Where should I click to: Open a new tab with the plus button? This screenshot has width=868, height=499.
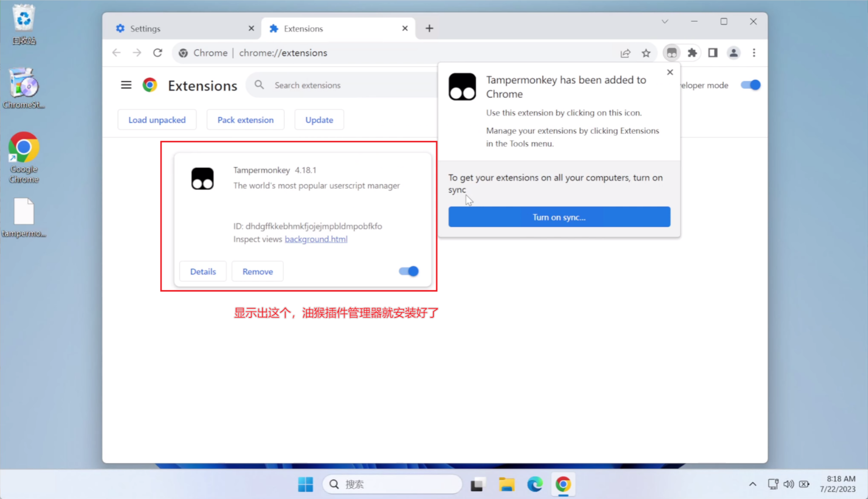[429, 28]
